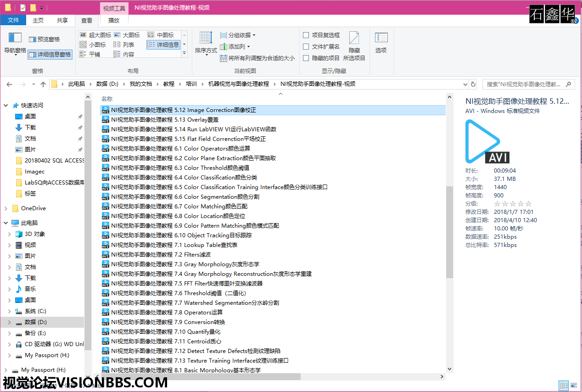Open the address bar history dropdown
Screen dimensions: 582x392
[465, 84]
